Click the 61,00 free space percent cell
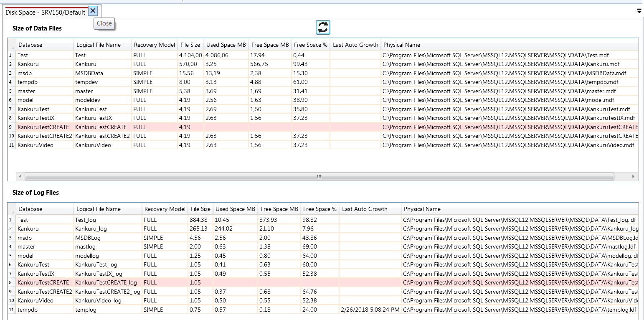644x320 pixels. [x=311, y=82]
